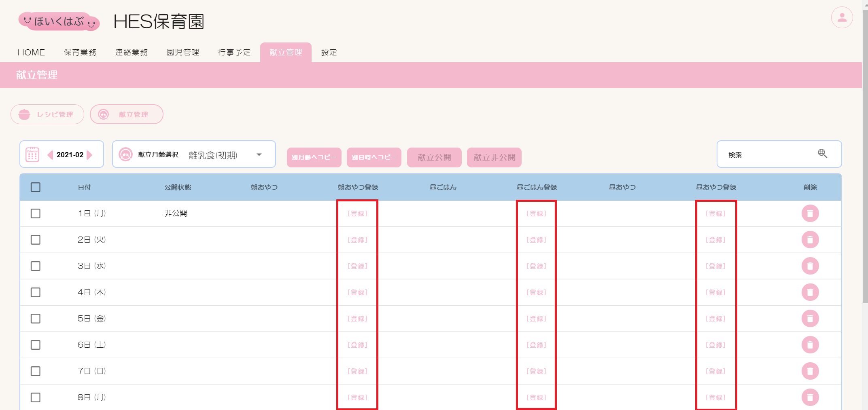Check the 8日 (月) row checkbox

tap(36, 397)
